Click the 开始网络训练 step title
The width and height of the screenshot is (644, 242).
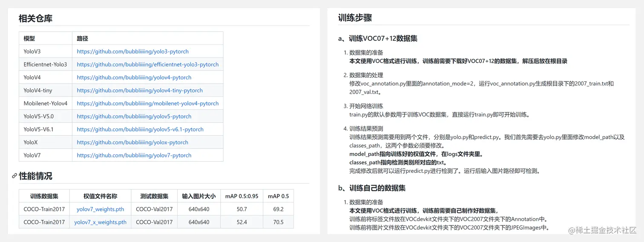point(366,106)
